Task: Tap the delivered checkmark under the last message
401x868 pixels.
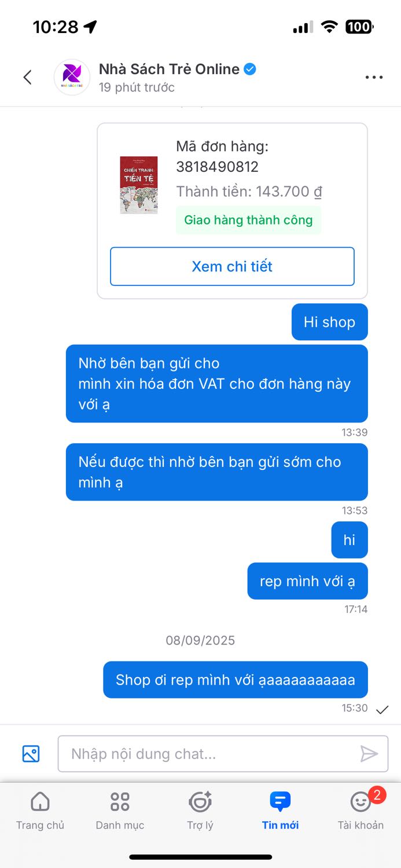Action: pyautogui.click(x=382, y=708)
